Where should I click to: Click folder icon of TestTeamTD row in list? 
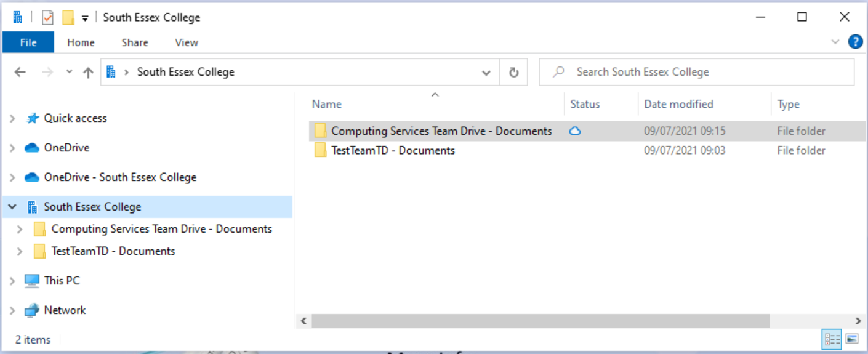320,150
